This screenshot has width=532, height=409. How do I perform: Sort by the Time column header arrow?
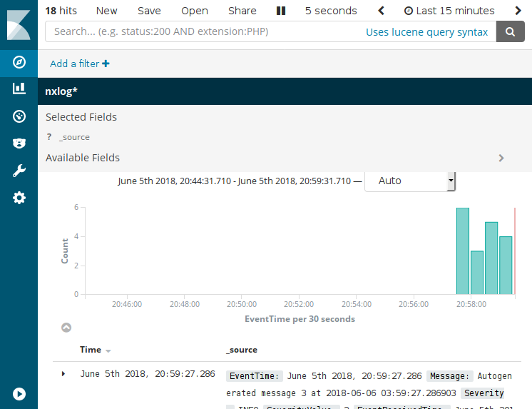click(108, 351)
